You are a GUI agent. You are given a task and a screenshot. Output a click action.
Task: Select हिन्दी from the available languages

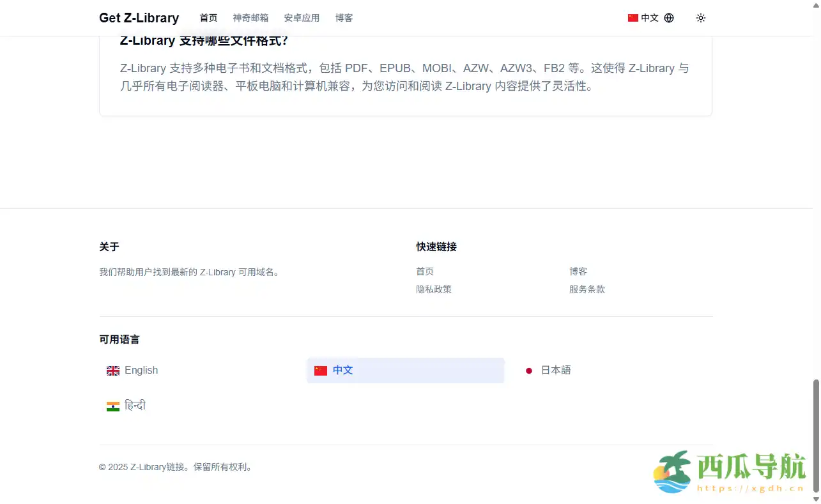[x=135, y=406]
